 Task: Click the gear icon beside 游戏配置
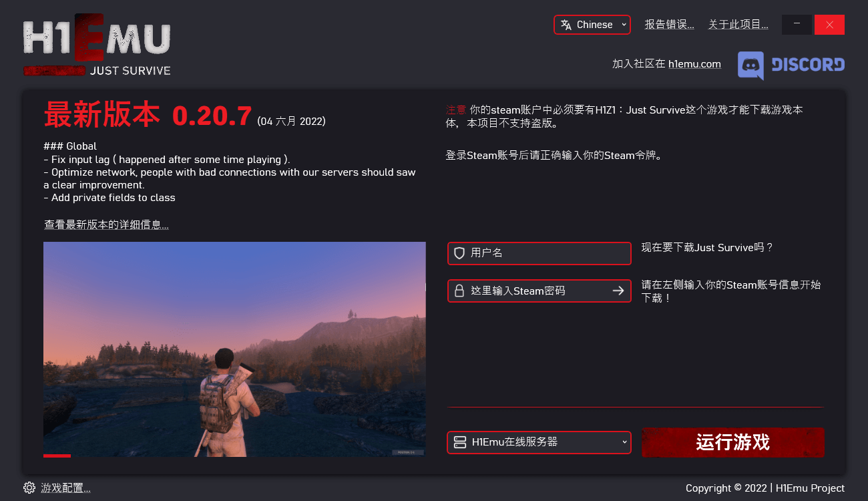[x=29, y=488]
